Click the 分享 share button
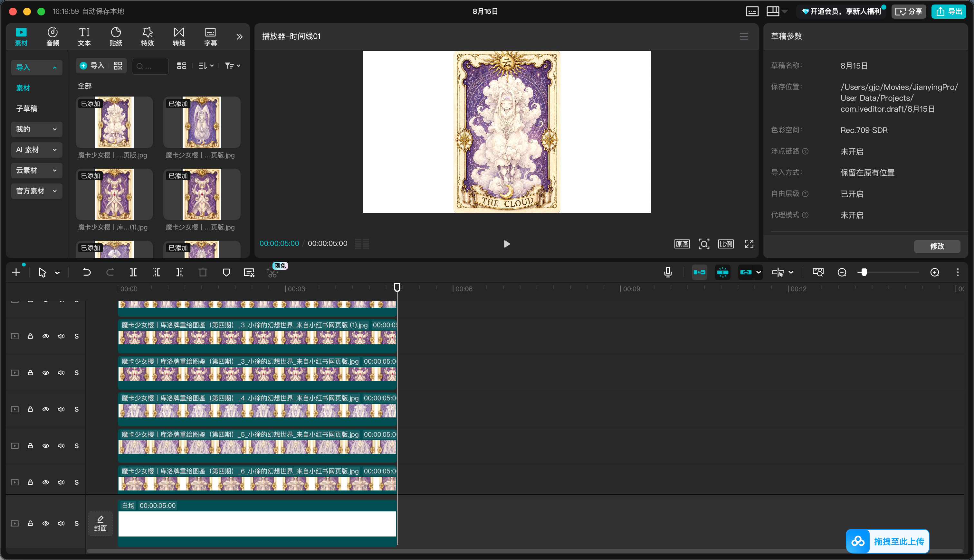Viewport: 974px width, 560px height. coord(909,11)
